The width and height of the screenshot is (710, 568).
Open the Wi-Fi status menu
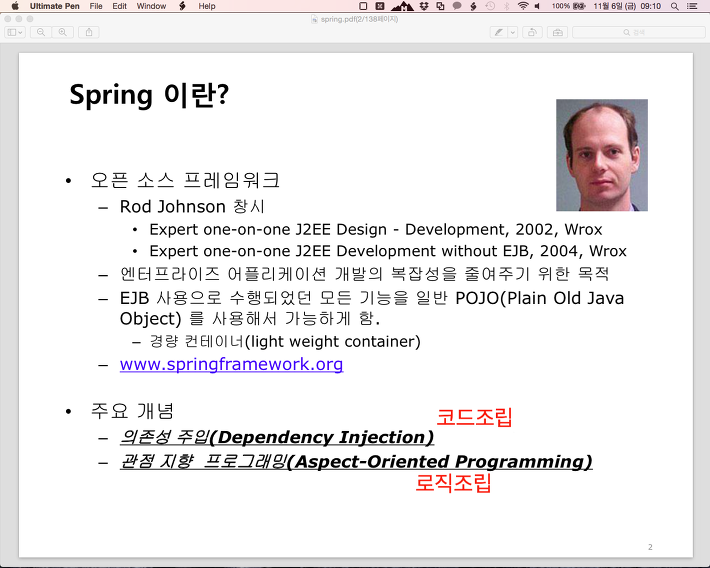coord(523,6)
